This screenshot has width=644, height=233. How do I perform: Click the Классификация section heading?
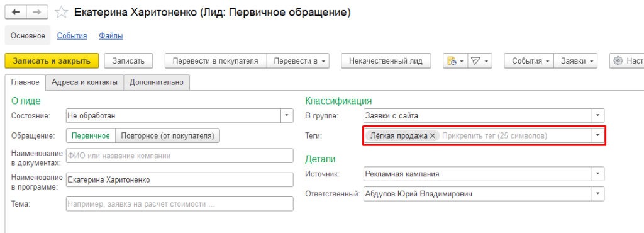coord(338,101)
